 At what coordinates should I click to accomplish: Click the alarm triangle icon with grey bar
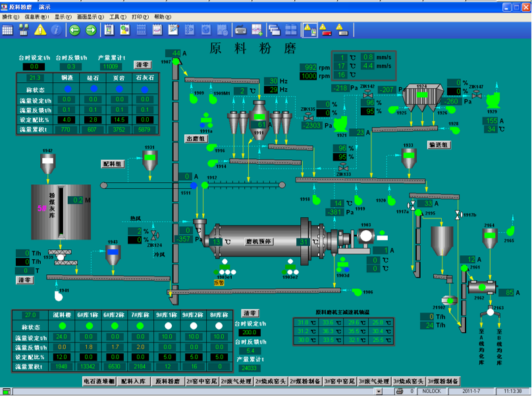tap(342, 30)
